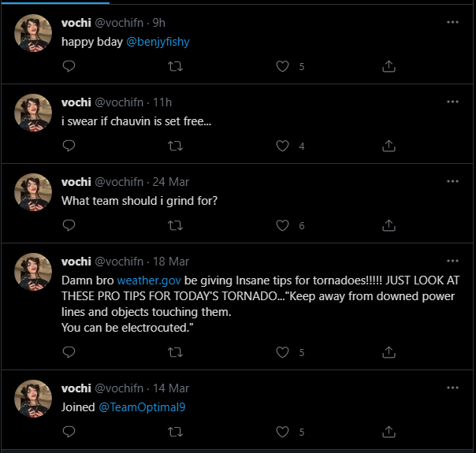The width and height of the screenshot is (476, 453).
Task: Open more options menu on 18 Mar tweet
Action: click(452, 261)
